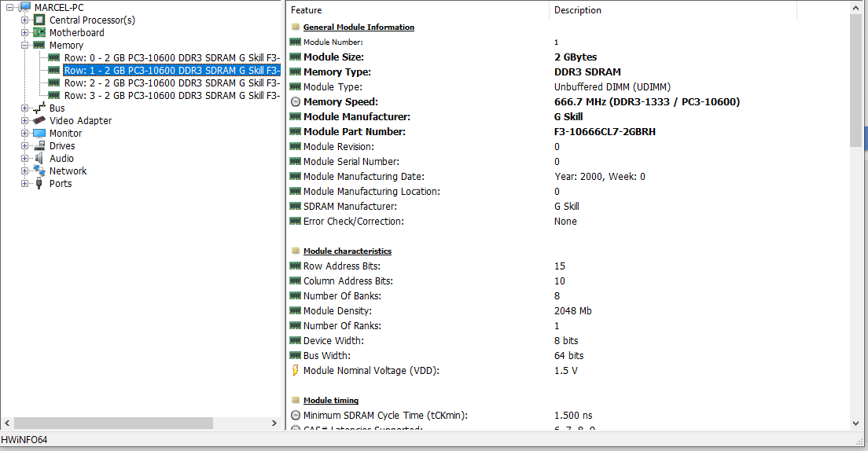Click the chip icon beside Module Manufacturer
The image size is (868, 451).
pos(296,116)
